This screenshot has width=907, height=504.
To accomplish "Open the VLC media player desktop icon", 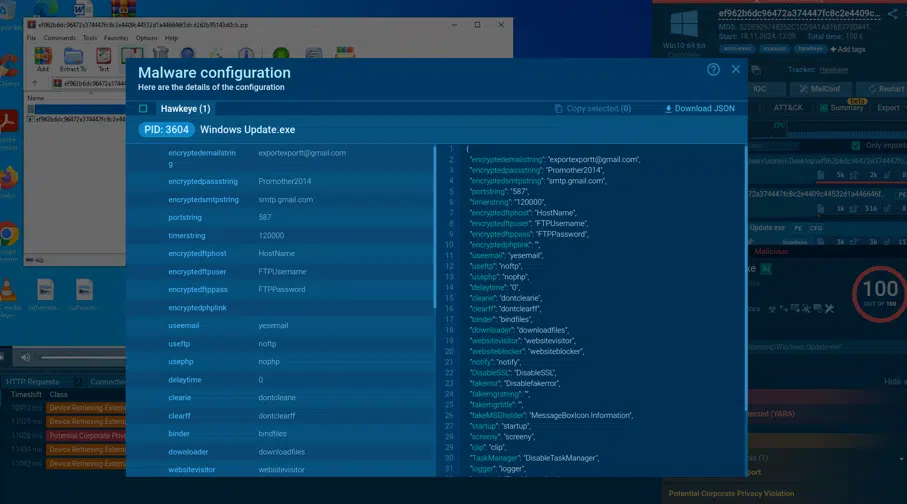I will 8,297.
